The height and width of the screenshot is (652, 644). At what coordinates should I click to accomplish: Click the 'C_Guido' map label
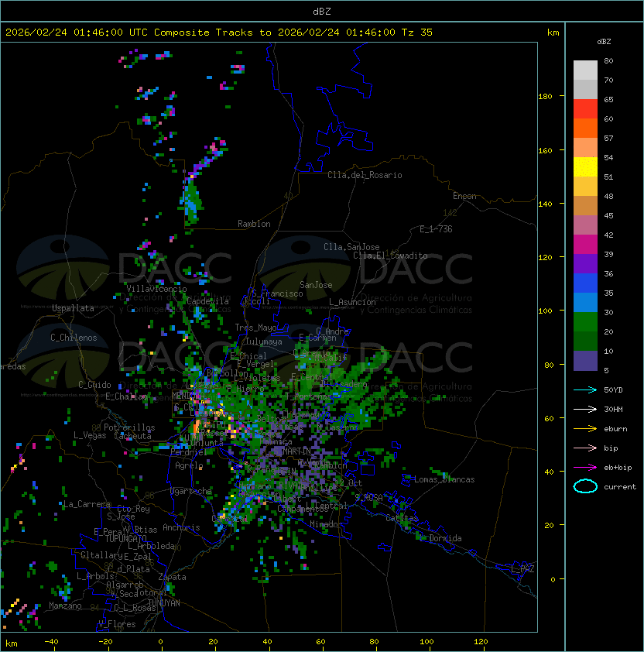point(94,385)
